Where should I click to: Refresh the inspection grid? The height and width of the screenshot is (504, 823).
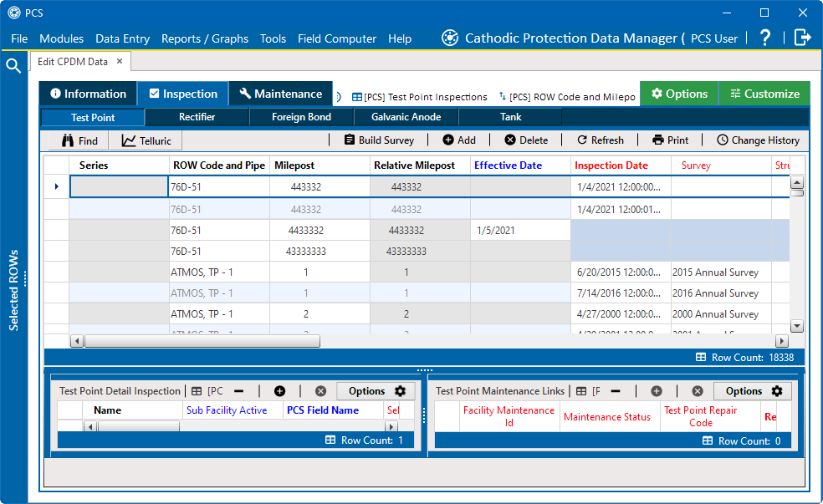[601, 140]
